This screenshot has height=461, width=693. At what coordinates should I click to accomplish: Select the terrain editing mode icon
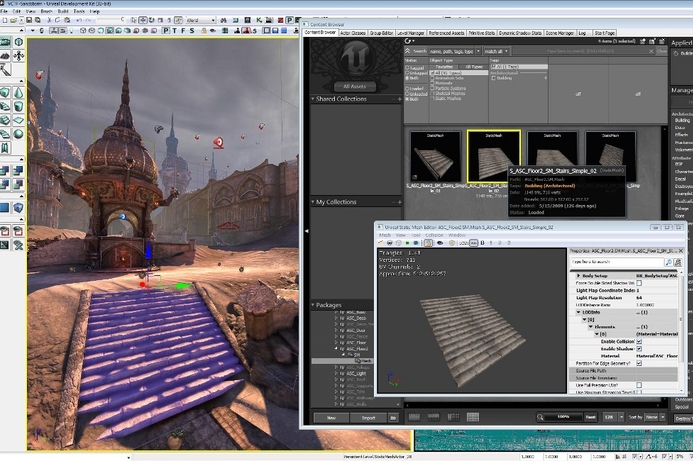point(5,56)
